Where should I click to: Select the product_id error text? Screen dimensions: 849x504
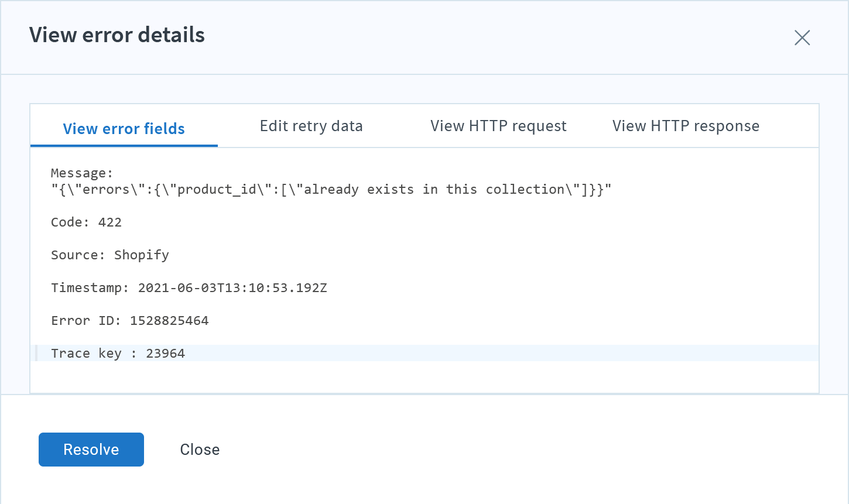pos(193,189)
